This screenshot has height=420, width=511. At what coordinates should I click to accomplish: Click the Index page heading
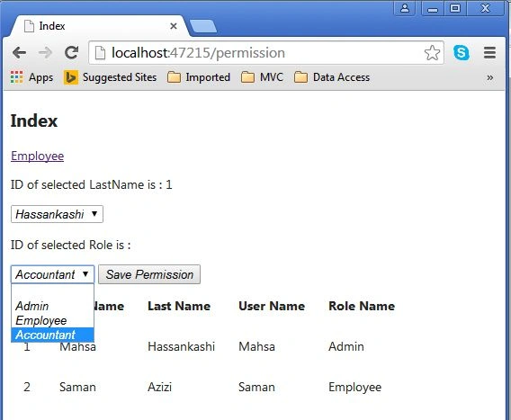(x=34, y=121)
